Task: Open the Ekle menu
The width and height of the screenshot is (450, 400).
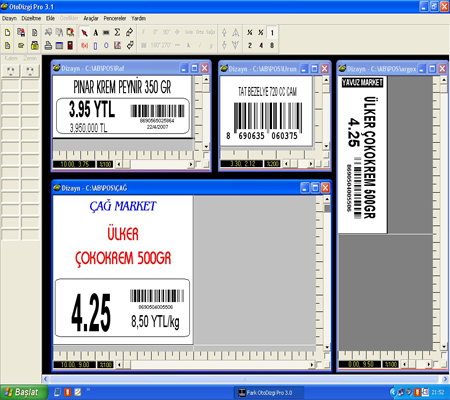Action: tap(50, 18)
